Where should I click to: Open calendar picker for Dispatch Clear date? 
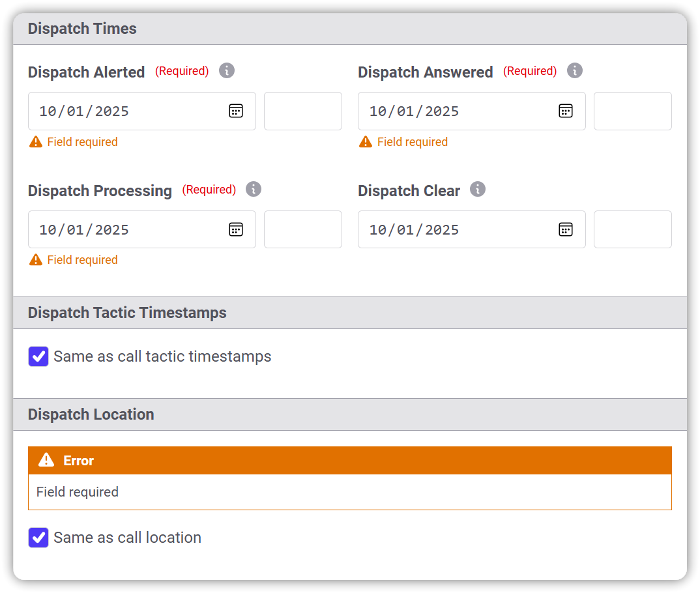[566, 229]
